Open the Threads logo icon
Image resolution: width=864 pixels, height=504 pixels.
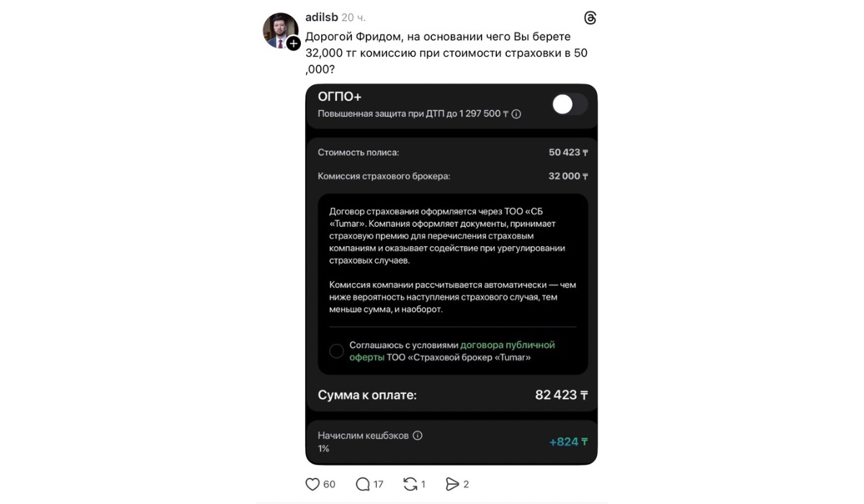(590, 18)
